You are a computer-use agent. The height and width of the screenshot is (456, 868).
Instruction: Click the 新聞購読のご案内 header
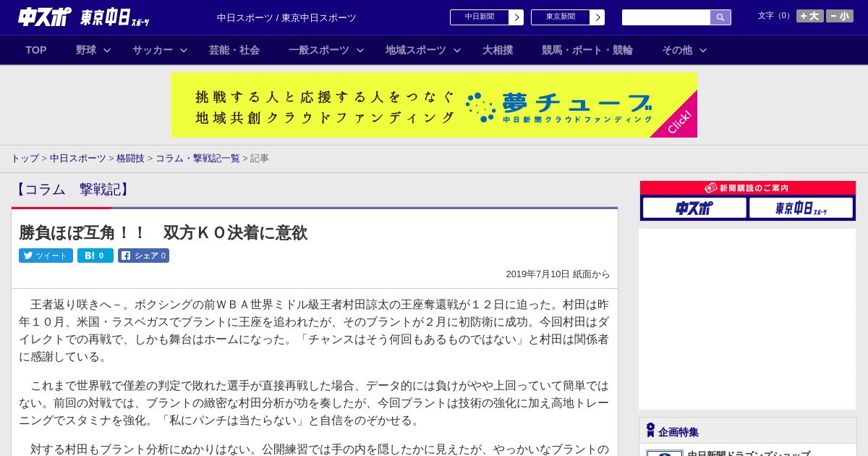coord(748,188)
